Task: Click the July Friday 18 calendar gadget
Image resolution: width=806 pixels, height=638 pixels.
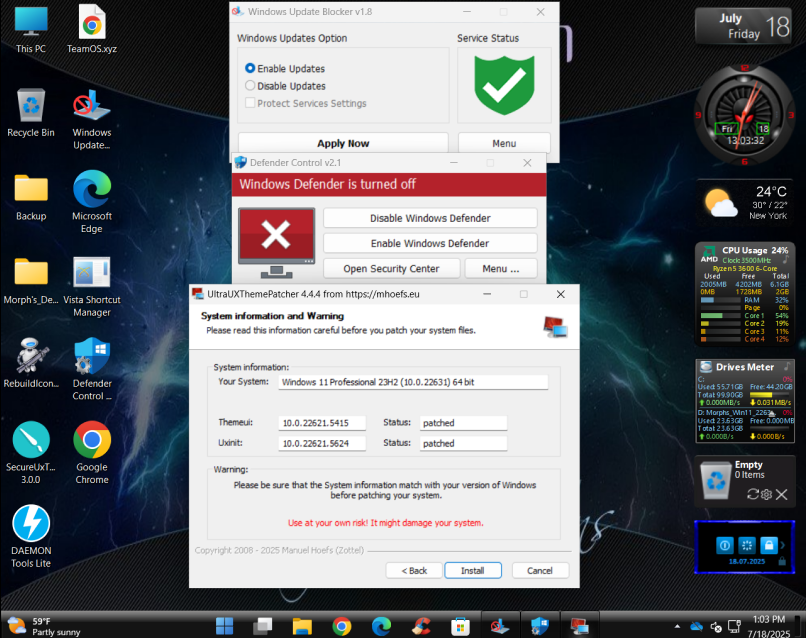Action: click(743, 26)
